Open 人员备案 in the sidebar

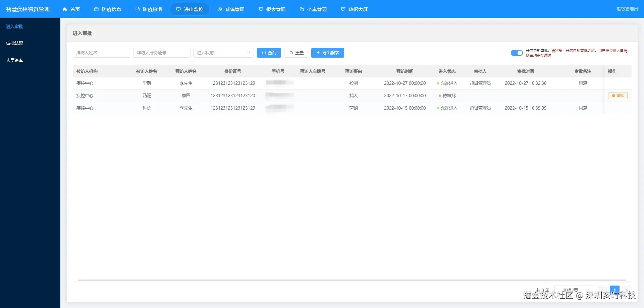(15, 60)
